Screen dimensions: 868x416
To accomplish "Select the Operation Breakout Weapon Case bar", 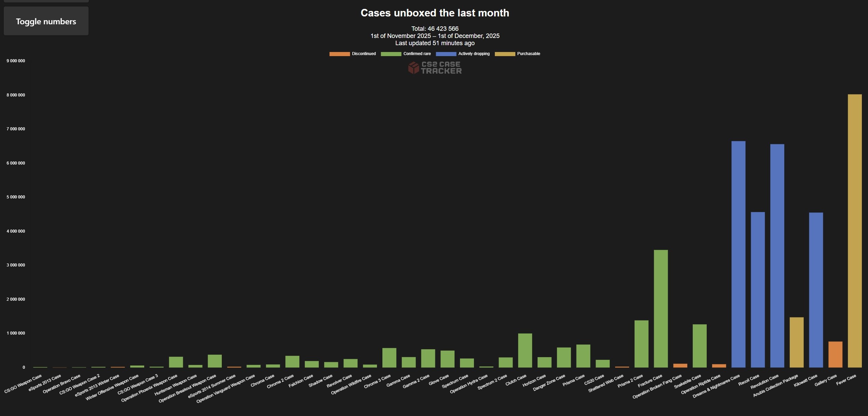I will (x=215, y=361).
